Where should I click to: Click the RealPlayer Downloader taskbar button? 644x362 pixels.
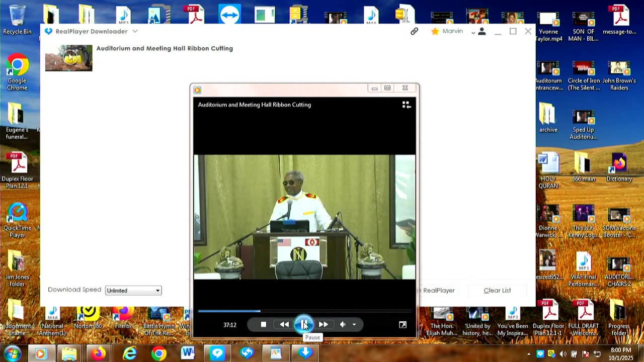click(x=305, y=353)
